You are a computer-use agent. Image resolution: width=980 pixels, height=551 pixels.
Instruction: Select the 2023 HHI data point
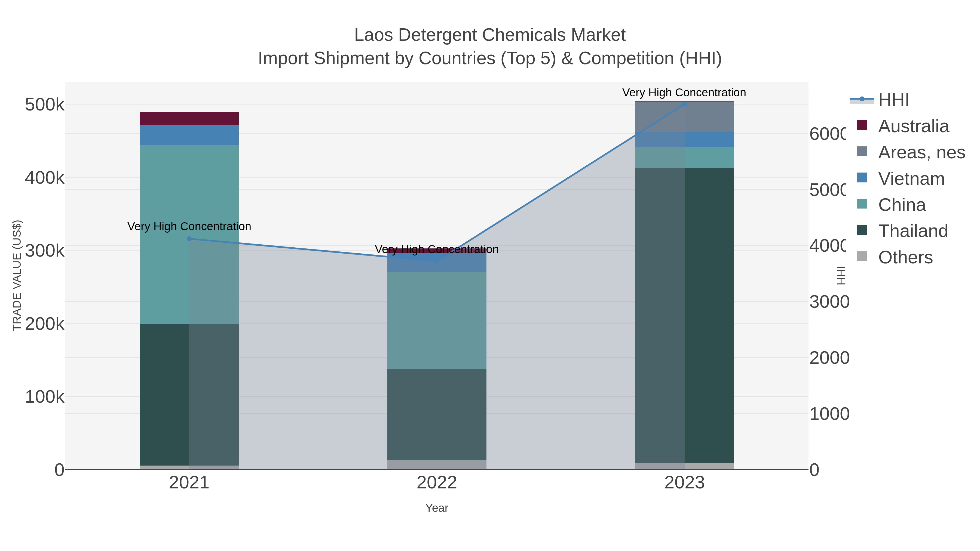point(684,104)
